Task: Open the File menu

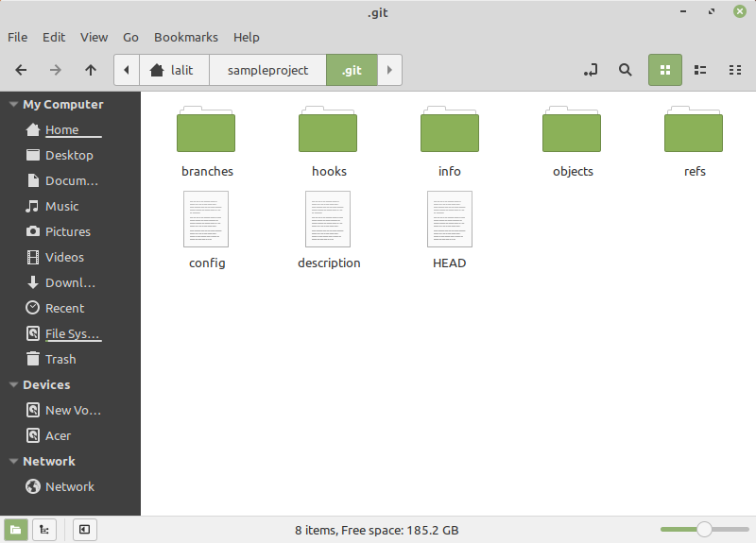Action: [17, 37]
